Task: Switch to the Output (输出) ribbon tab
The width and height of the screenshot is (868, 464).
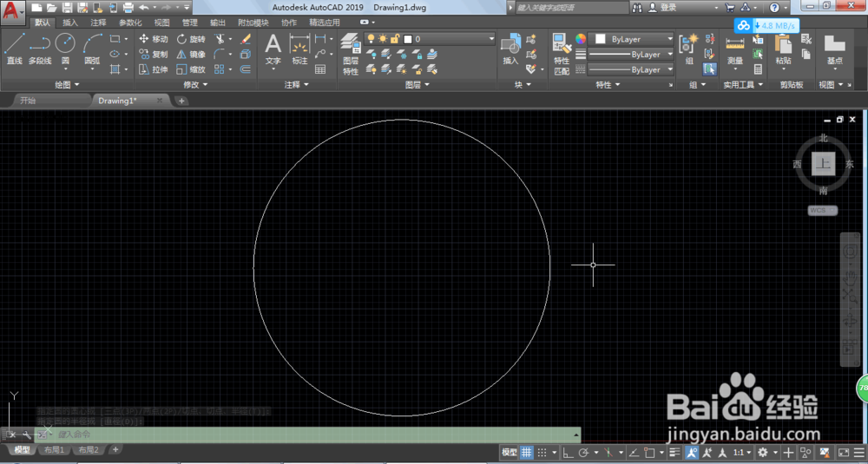Action: [x=218, y=23]
